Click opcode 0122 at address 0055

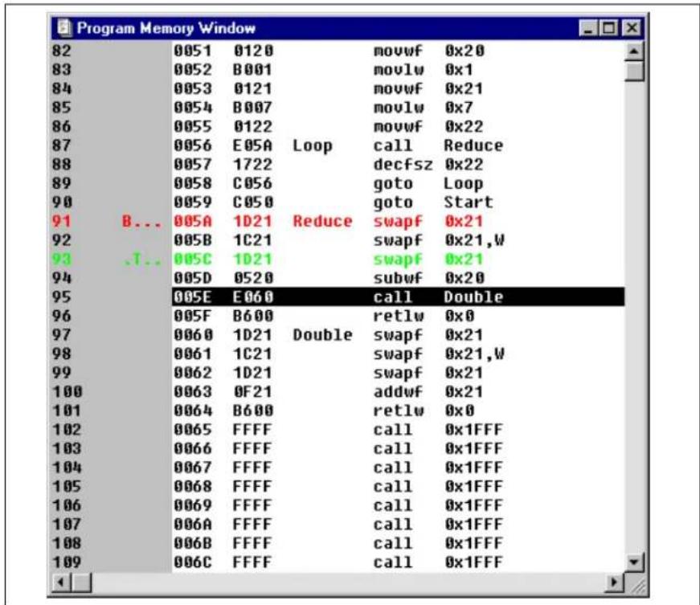pos(252,126)
